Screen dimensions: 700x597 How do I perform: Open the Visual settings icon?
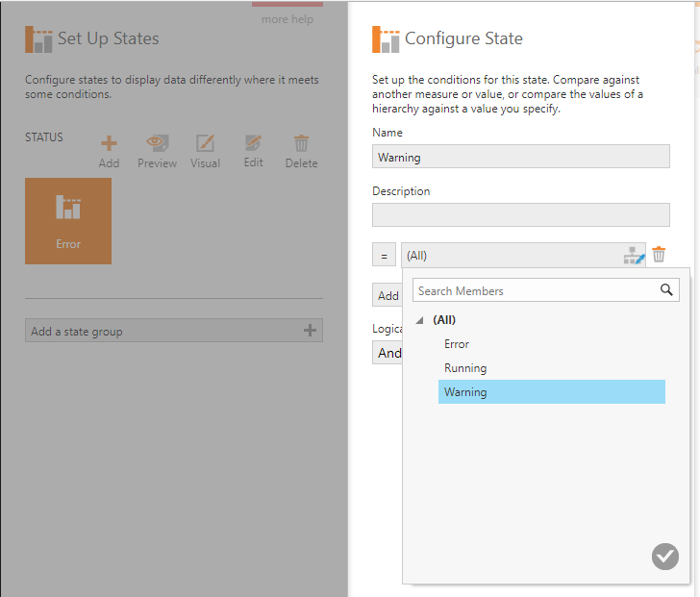[x=205, y=144]
